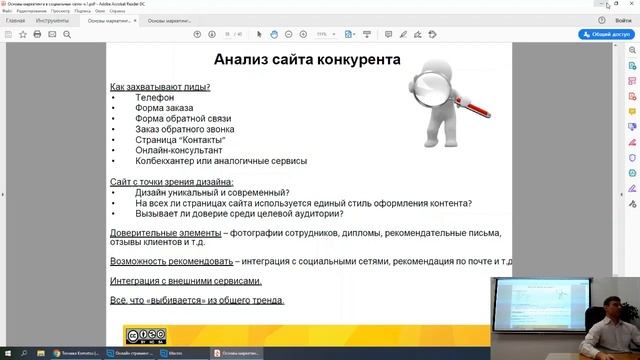Go to next page down-arrow icon
The height and width of the screenshot is (360, 640).
pyautogui.click(x=212, y=34)
